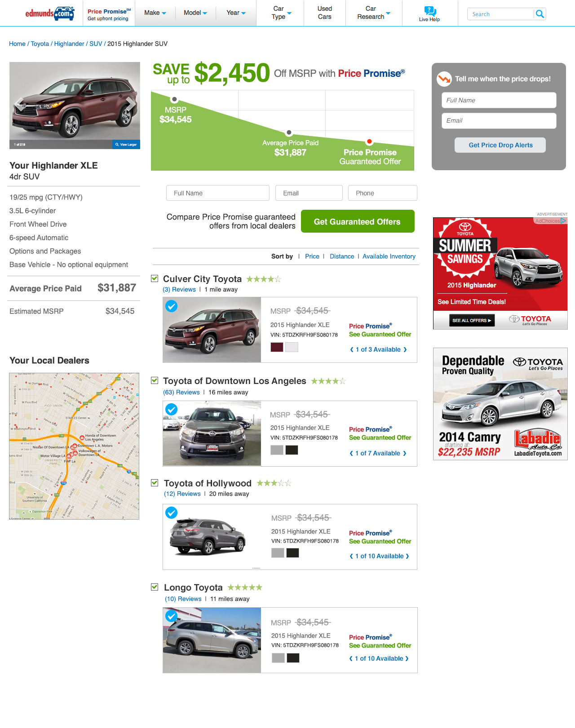Toggle the Toyota of Hollywood checkbox
This screenshot has width=575, height=728.
tap(155, 483)
